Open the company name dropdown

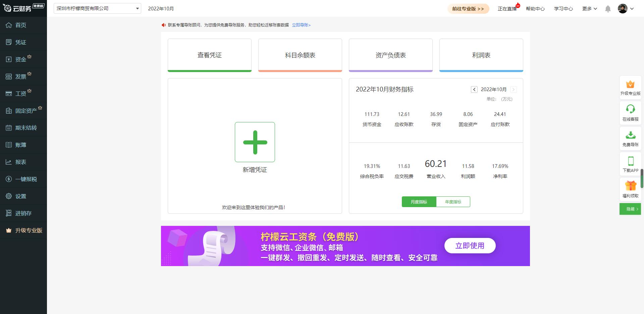(x=137, y=8)
